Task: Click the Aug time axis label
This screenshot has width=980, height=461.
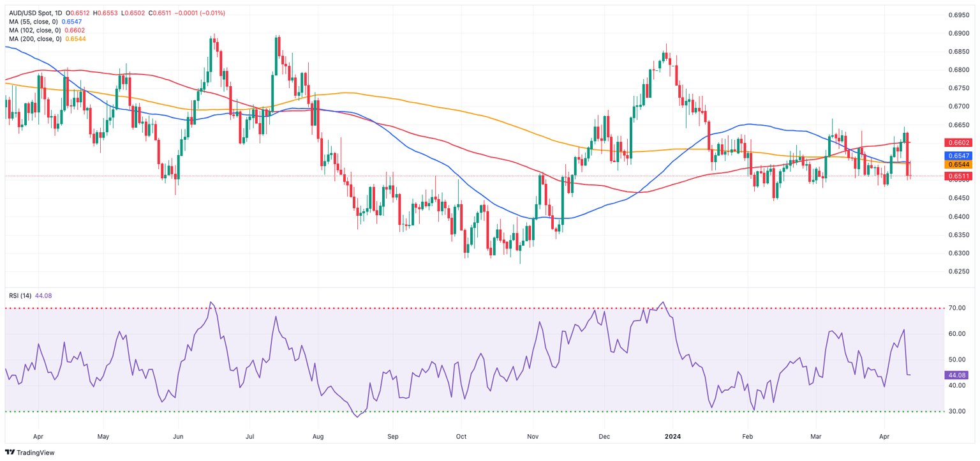Action: [x=319, y=437]
